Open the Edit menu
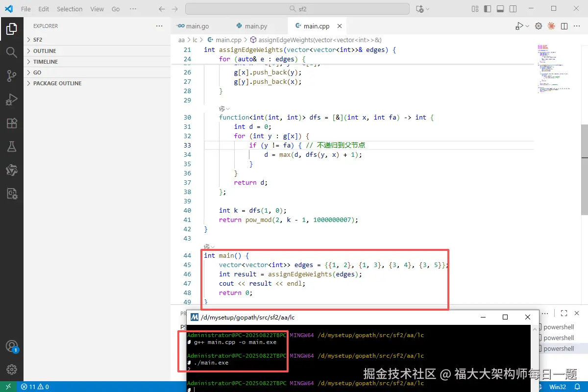The width and height of the screenshot is (588, 392). 44,9
